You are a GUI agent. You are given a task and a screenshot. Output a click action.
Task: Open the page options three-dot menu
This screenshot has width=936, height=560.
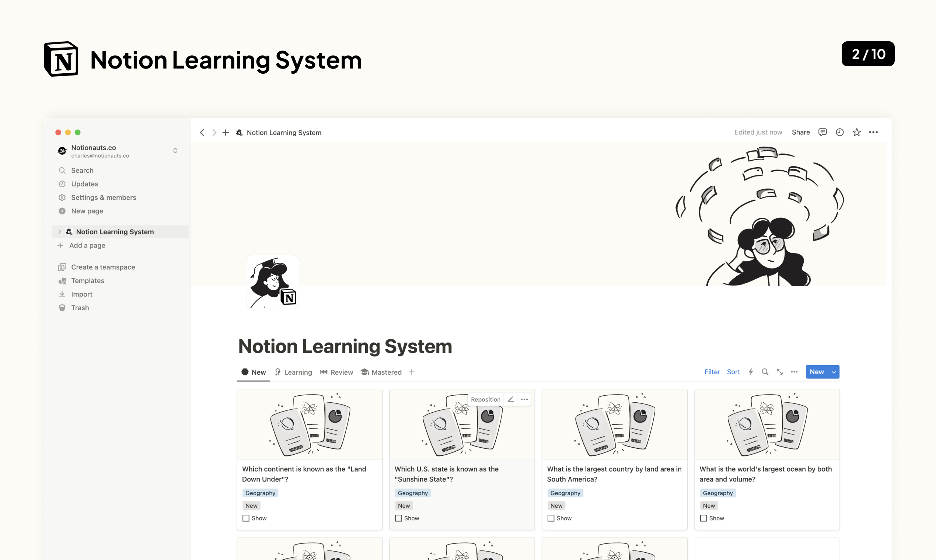[x=873, y=132]
